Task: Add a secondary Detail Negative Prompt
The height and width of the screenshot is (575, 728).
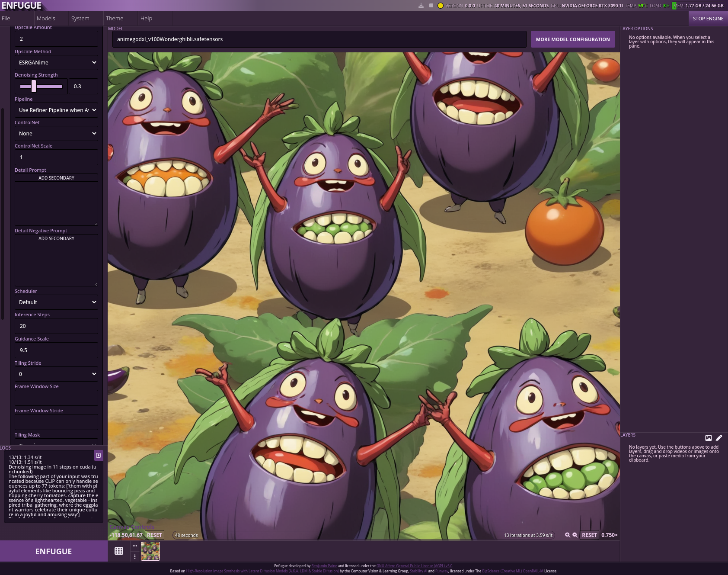Action: 56,238
